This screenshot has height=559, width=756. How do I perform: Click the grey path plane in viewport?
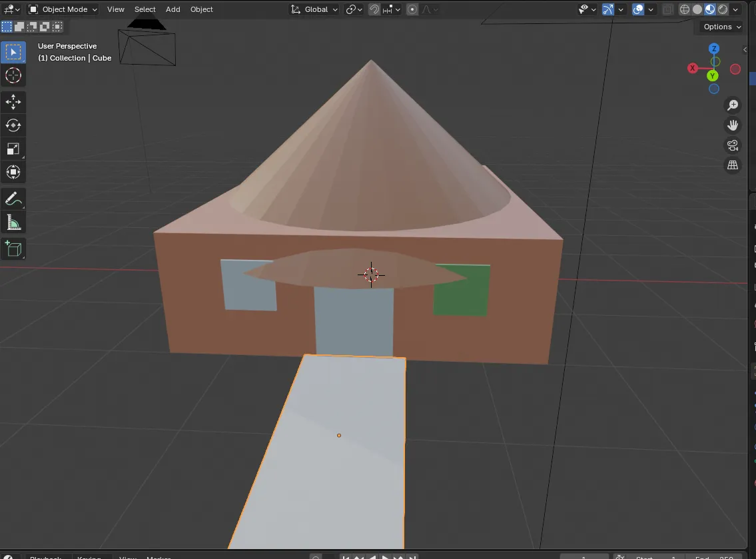pyautogui.click(x=333, y=466)
